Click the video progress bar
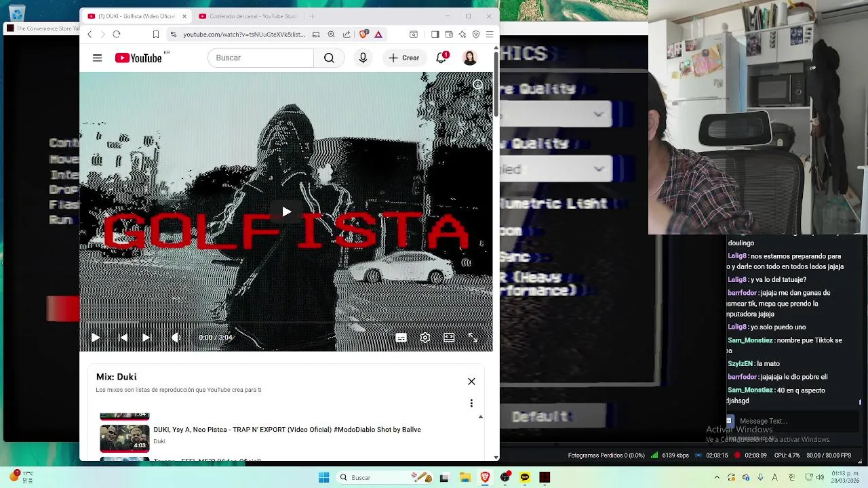The height and width of the screenshot is (488, 868). click(286, 323)
